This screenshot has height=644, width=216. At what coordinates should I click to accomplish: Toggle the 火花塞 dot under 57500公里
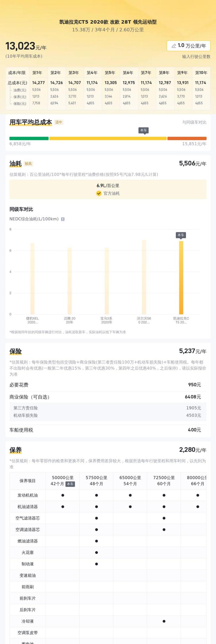tap(96, 552)
